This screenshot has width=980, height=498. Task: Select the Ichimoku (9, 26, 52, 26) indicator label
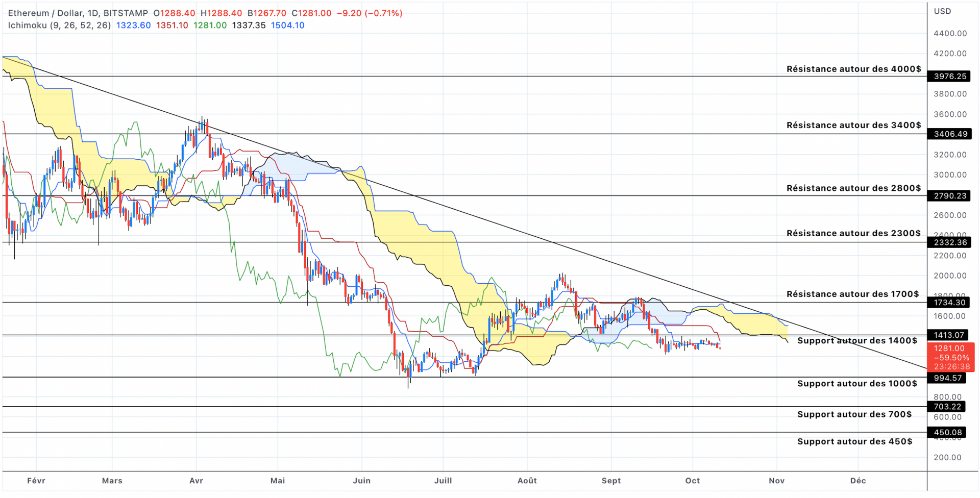point(59,26)
